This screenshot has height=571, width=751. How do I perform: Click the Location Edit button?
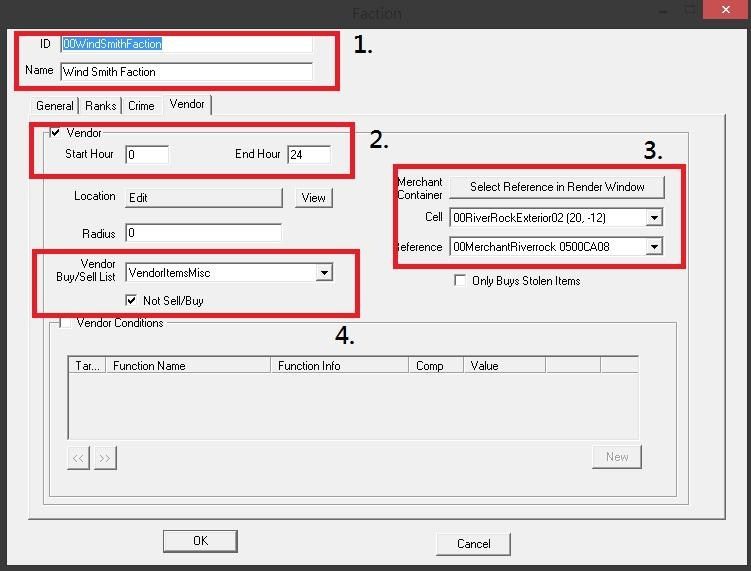(x=204, y=198)
